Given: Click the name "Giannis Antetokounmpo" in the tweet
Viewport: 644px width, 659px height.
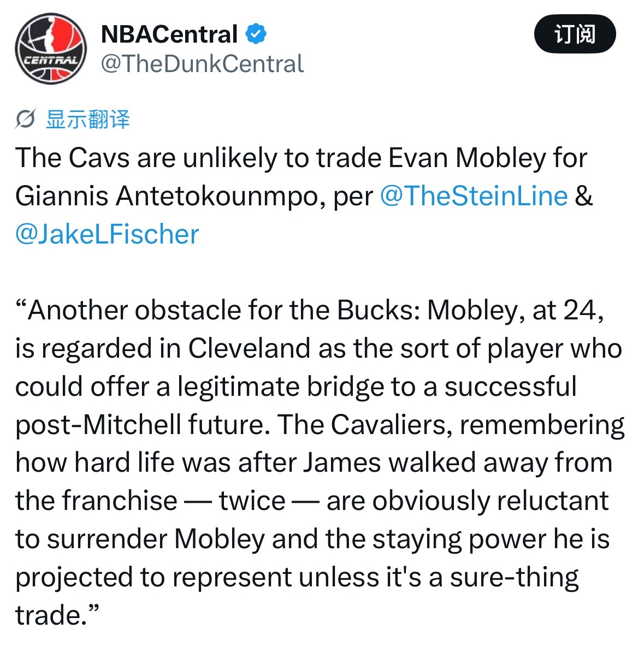Looking at the screenshot, I should [x=167, y=196].
